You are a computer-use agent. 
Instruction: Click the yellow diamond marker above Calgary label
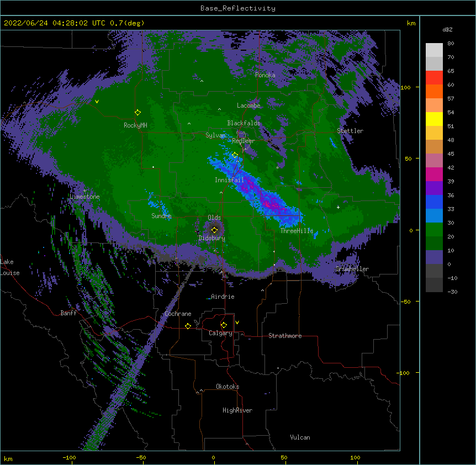pos(224,325)
